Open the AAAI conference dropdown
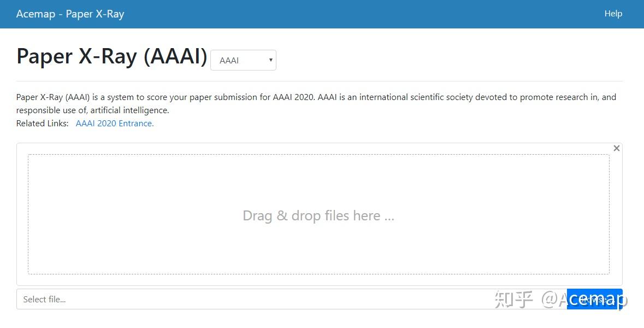This screenshot has height=328, width=644. (243, 60)
